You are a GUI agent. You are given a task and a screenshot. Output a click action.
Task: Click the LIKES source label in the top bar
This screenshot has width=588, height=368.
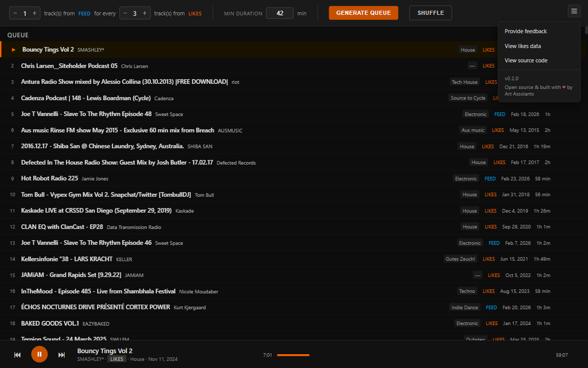(195, 14)
